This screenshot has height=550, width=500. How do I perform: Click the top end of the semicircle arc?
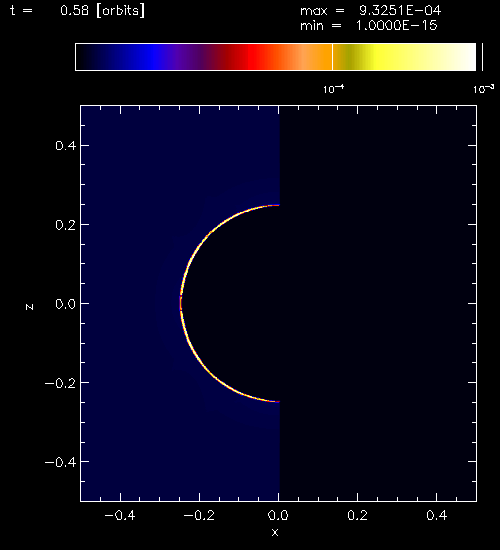(277, 205)
